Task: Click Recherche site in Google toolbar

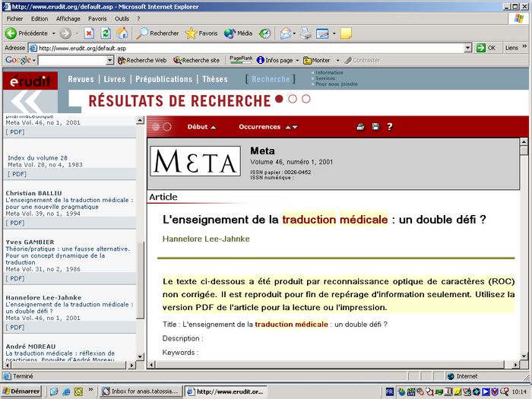Action: click(x=196, y=60)
